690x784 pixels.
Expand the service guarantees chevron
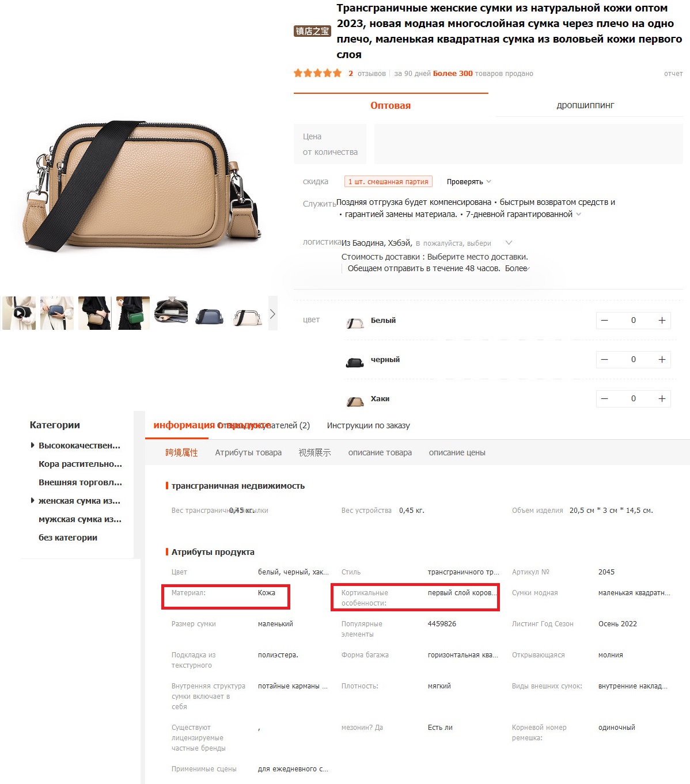coord(579,214)
